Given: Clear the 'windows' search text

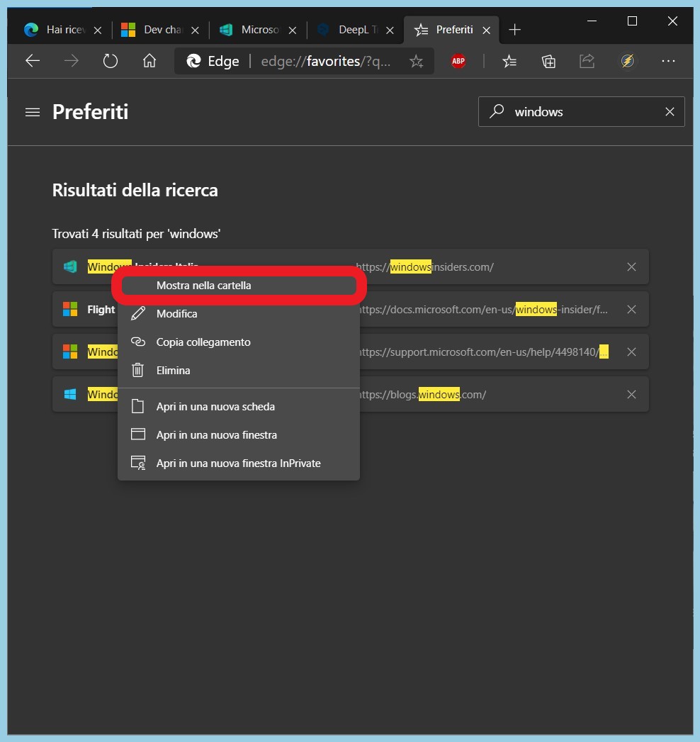Looking at the screenshot, I should click(x=670, y=112).
